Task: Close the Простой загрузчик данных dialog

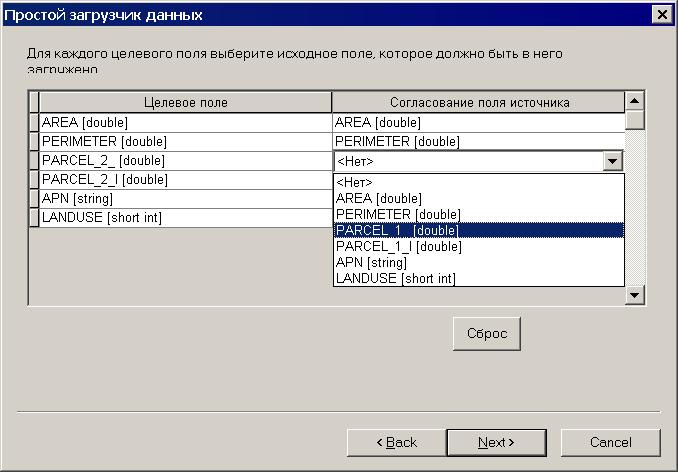Action: point(662,15)
